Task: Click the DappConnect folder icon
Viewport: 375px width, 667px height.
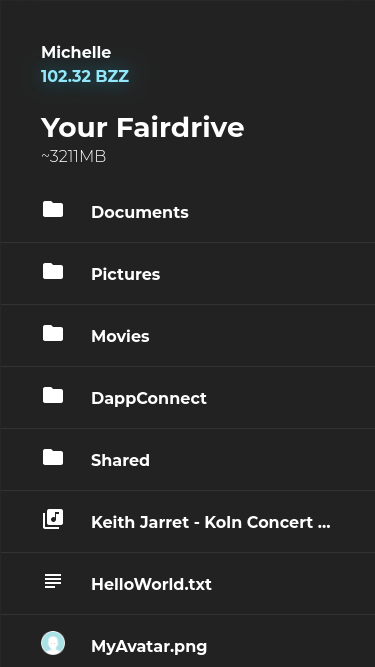Action: click(53, 396)
